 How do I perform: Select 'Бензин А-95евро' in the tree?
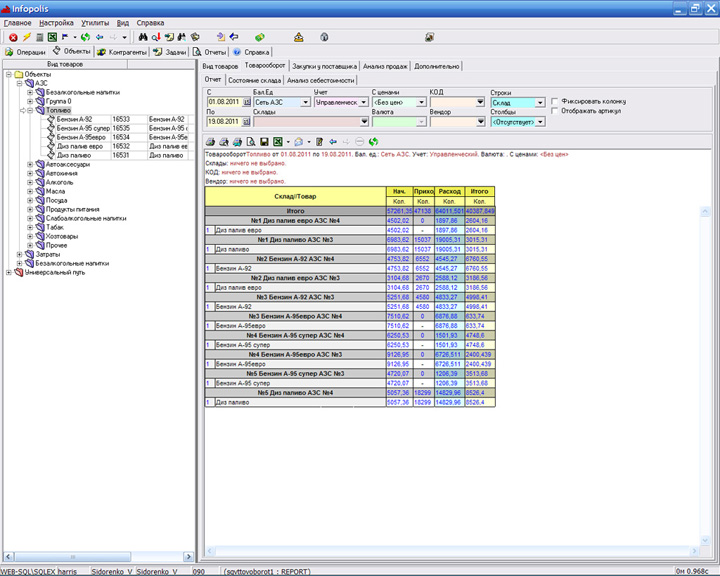[x=81, y=137]
